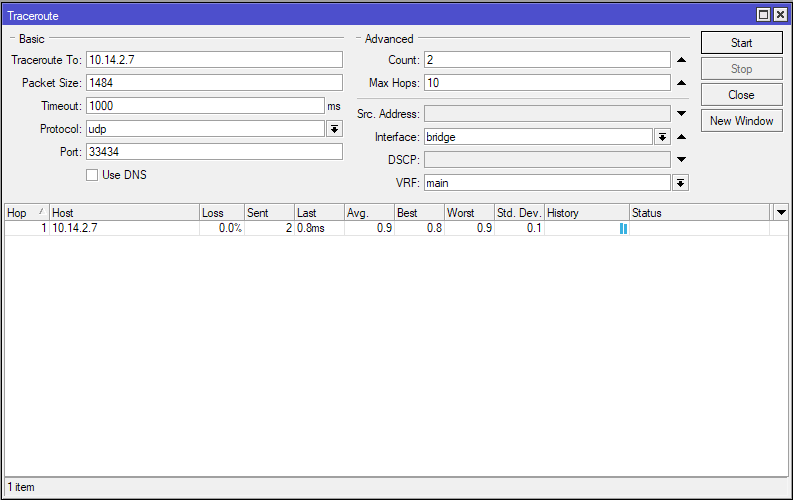The image size is (793, 500).
Task: Collapse the Count field using its arrow
Action: point(681,60)
